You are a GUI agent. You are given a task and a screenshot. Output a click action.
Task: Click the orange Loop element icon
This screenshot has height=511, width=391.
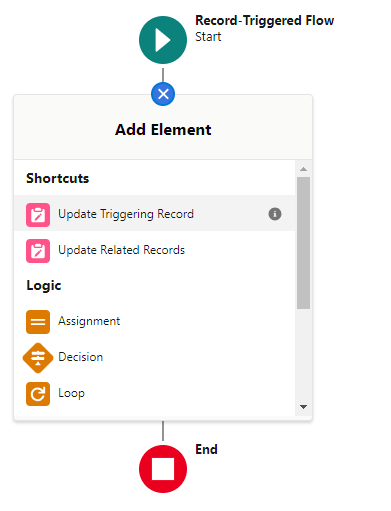tap(38, 394)
